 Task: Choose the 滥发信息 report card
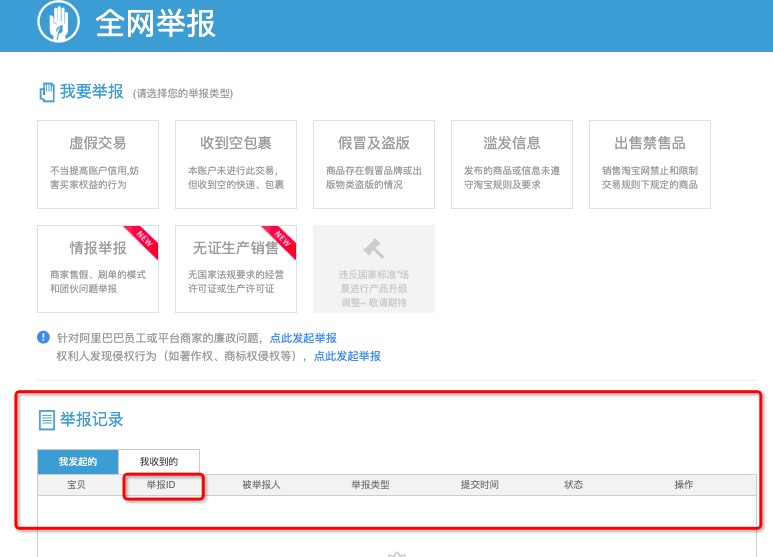(512, 165)
